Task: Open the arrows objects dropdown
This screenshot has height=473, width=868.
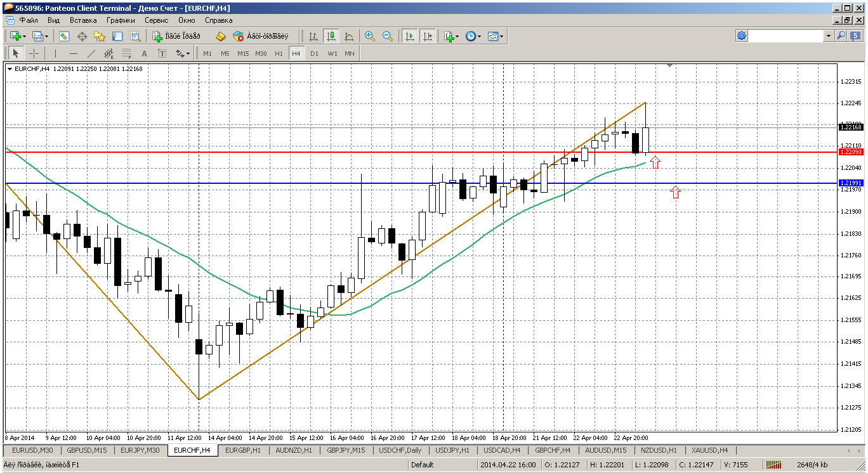Action: [182, 53]
